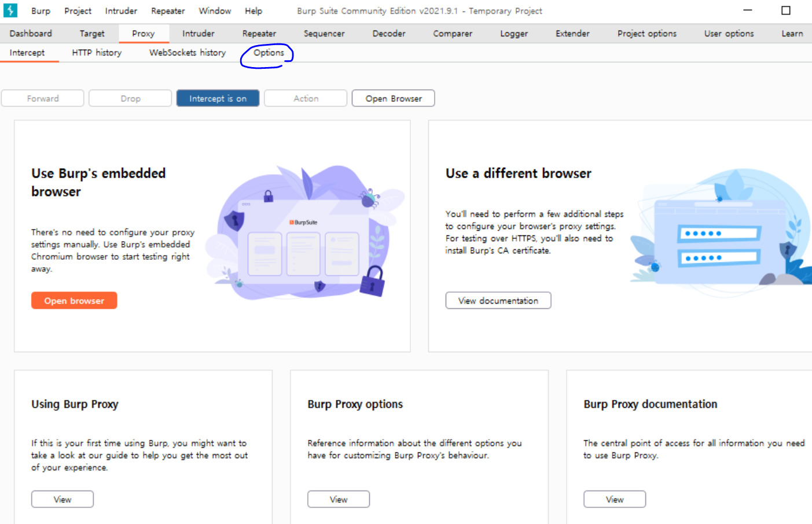Minimize the Burp Suite window
Viewport: 812px width, 524px height.
click(748, 10)
